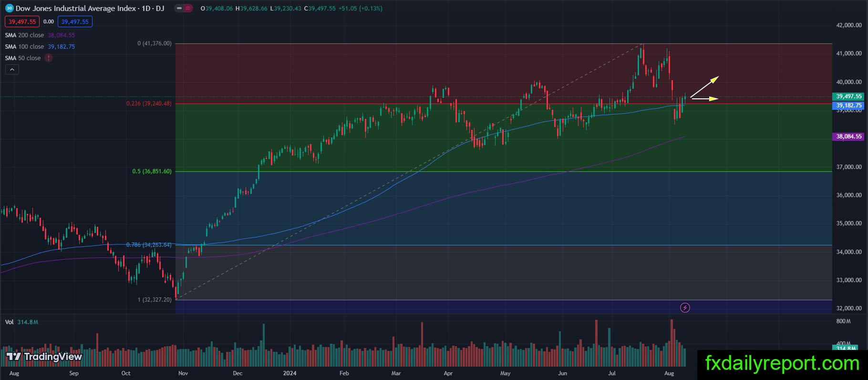
Task: Click the high value H39,628.66
Action: 251,9
